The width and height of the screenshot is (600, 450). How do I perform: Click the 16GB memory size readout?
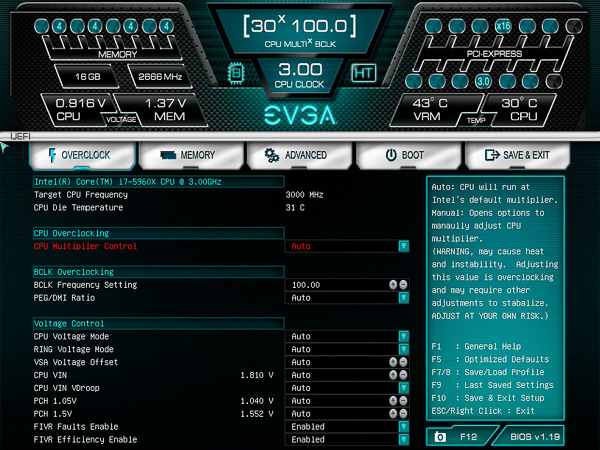[x=88, y=77]
